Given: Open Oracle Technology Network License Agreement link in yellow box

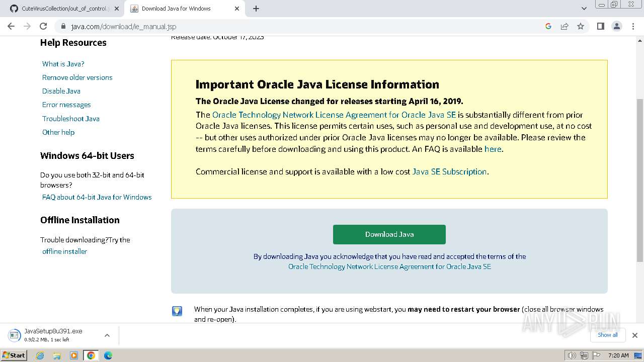Looking at the screenshot, I should tap(334, 115).
